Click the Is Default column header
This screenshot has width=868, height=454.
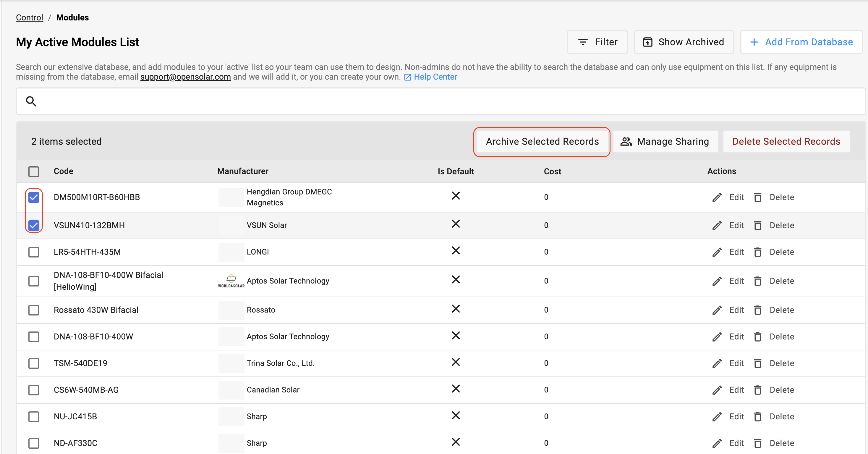(x=456, y=171)
